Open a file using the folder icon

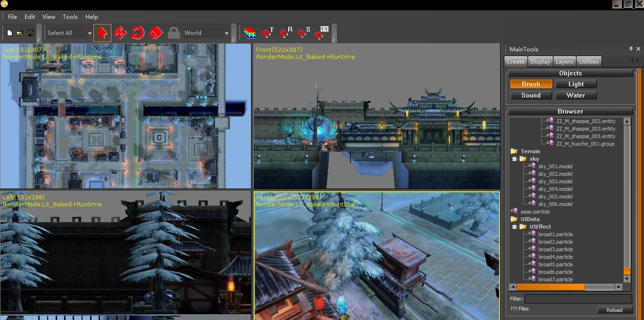point(20,33)
